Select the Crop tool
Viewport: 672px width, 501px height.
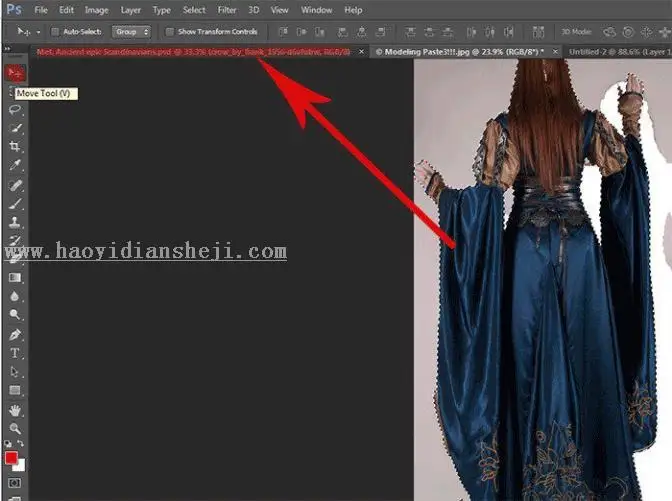tap(15, 147)
